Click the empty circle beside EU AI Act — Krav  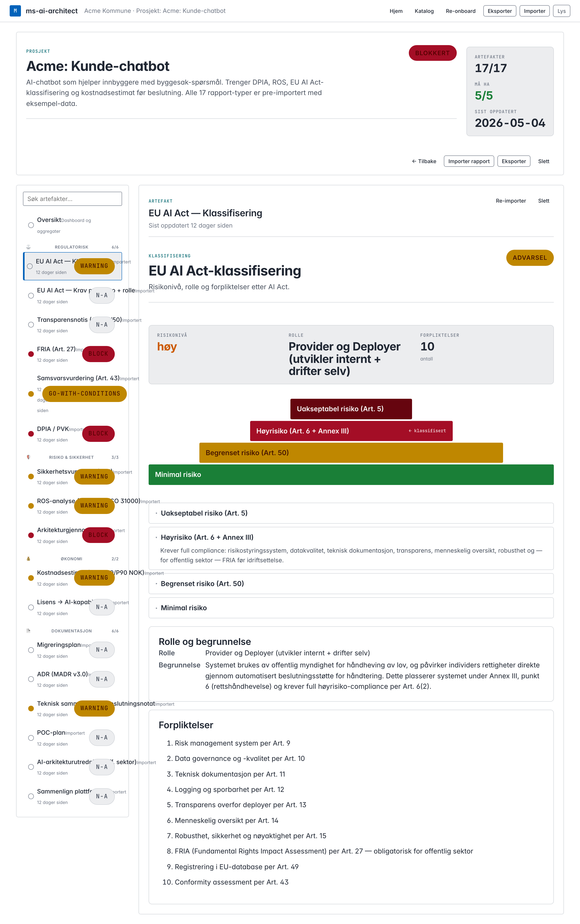click(x=31, y=296)
